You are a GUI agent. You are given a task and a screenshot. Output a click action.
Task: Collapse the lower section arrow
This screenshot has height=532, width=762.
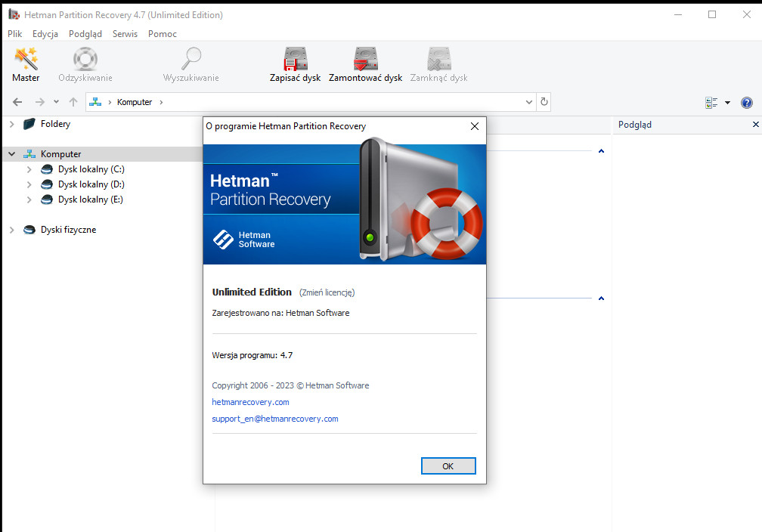601,298
